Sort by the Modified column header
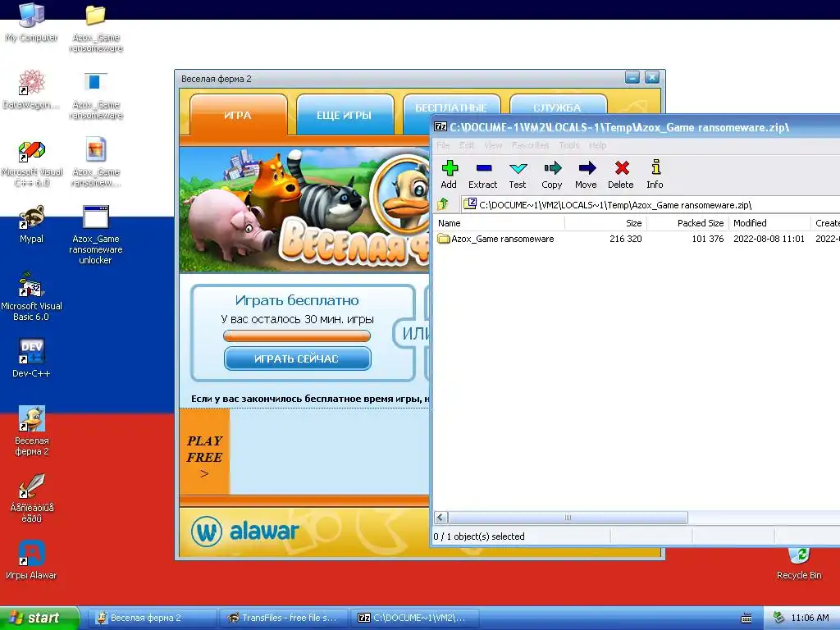This screenshot has width=840, height=630. pyautogui.click(x=769, y=223)
